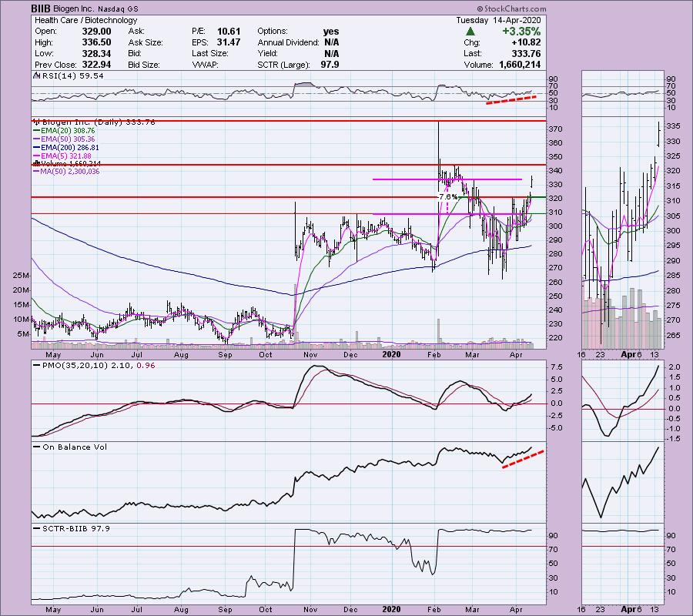
Task: Click the Volume value 1,660,214
Action: (520, 65)
